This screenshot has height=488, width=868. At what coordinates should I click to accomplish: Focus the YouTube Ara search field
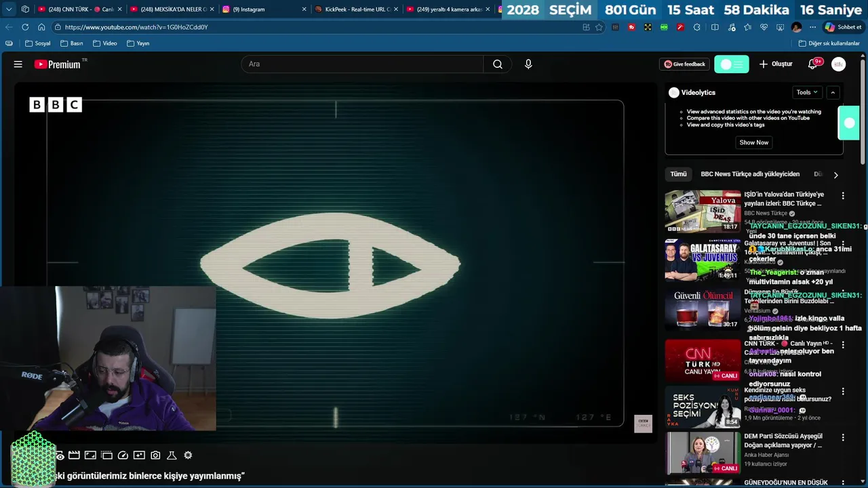tap(362, 64)
